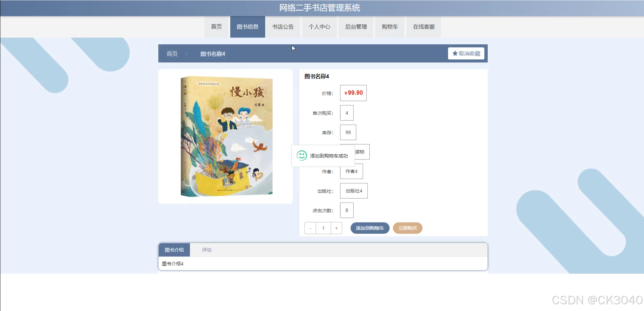Click the 网络二手书店管理系统 header title

click(319, 8)
